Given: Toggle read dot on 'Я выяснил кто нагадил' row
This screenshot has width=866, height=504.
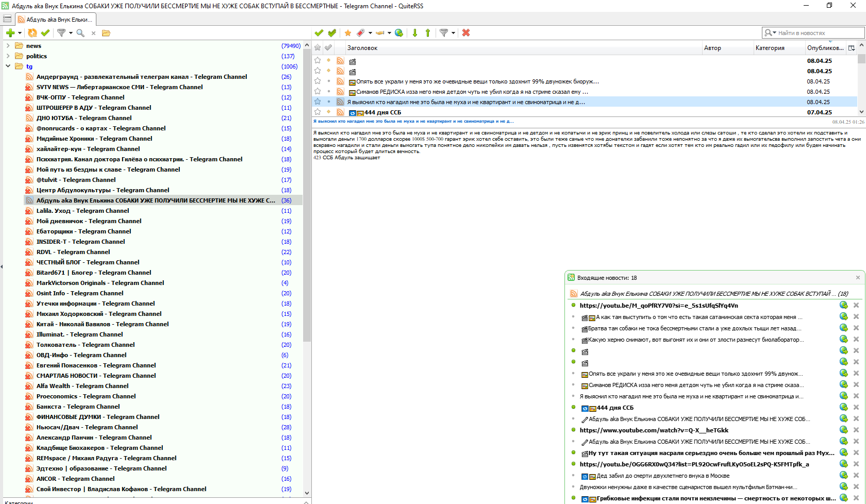Looking at the screenshot, I should coord(329,102).
